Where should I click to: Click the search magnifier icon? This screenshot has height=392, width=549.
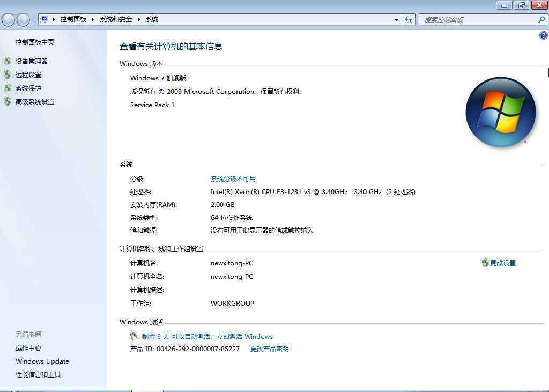coord(541,20)
